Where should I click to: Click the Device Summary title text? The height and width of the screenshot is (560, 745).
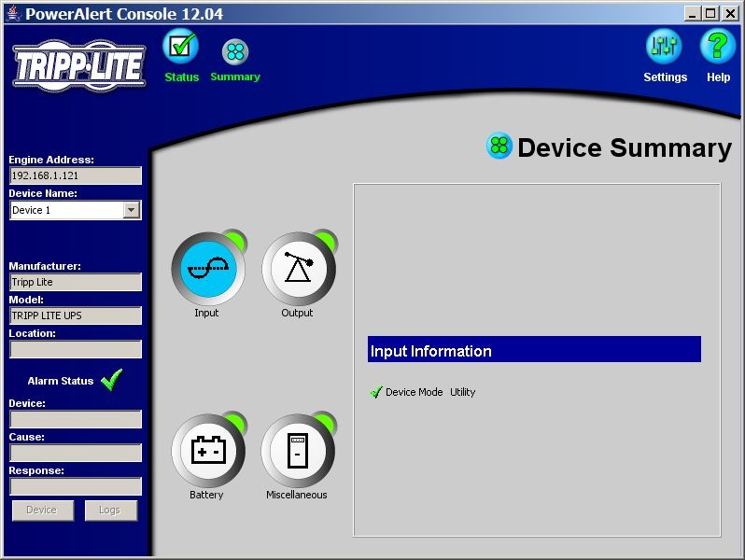[x=625, y=147]
